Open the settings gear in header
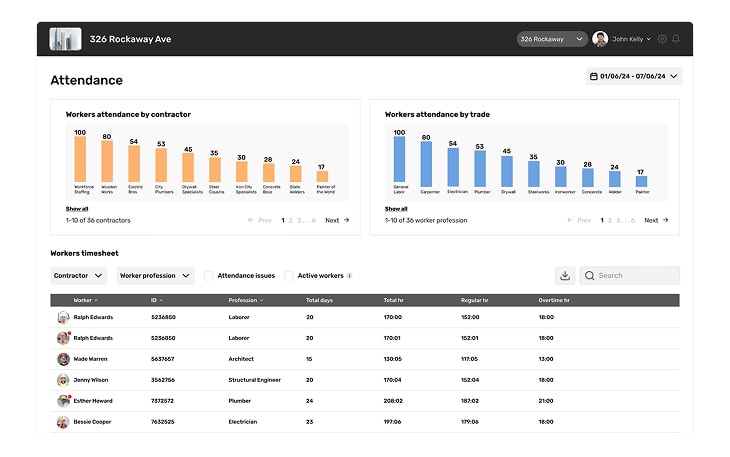This screenshot has width=730, height=457. click(x=662, y=39)
